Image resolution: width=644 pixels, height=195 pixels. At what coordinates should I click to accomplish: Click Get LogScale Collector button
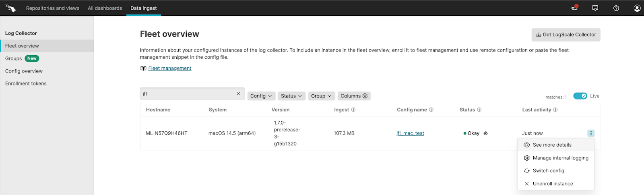pyautogui.click(x=566, y=35)
